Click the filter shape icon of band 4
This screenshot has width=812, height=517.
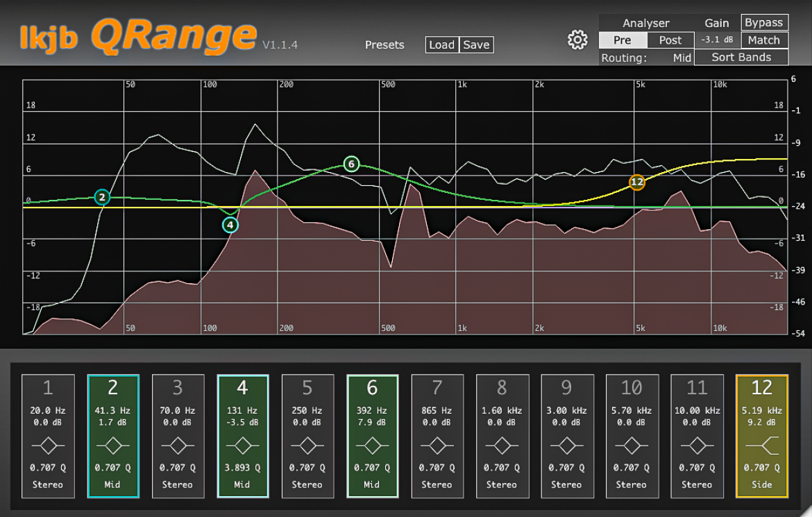(x=242, y=446)
